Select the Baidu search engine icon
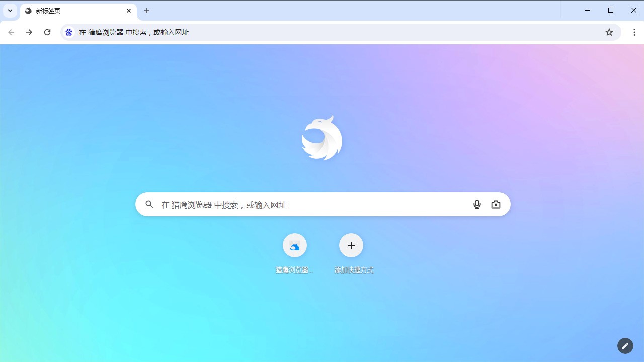 (68, 32)
